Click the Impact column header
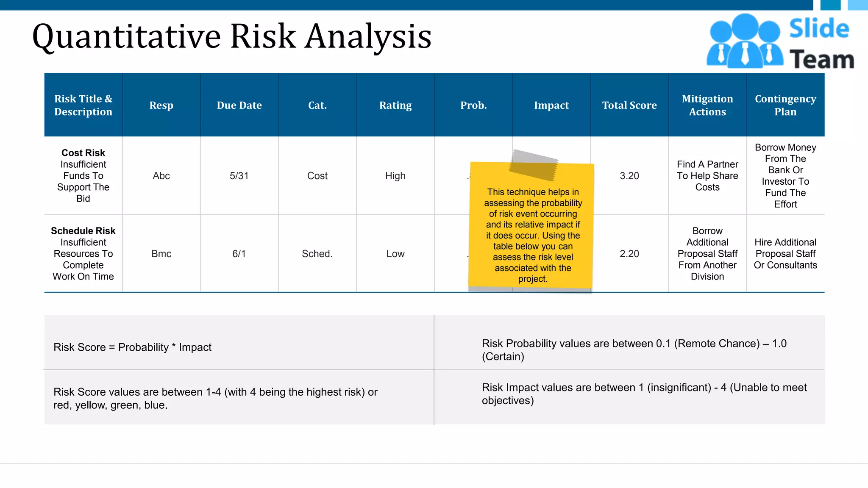Screen dimensions: 868x488 [551, 105]
